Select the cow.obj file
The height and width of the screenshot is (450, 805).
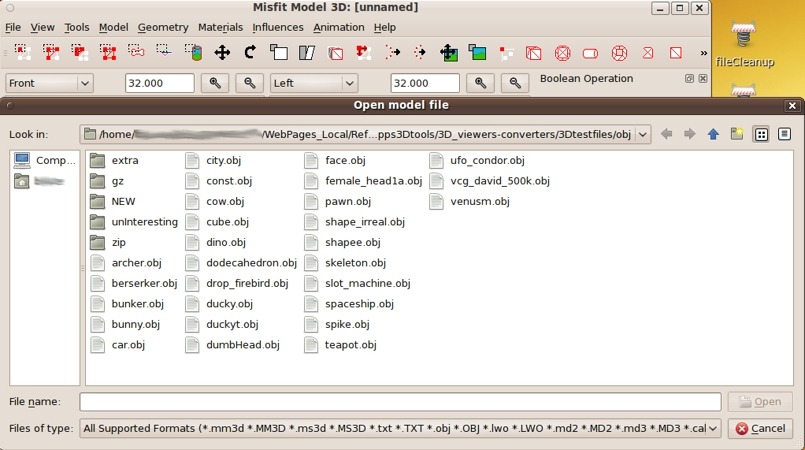click(215, 201)
